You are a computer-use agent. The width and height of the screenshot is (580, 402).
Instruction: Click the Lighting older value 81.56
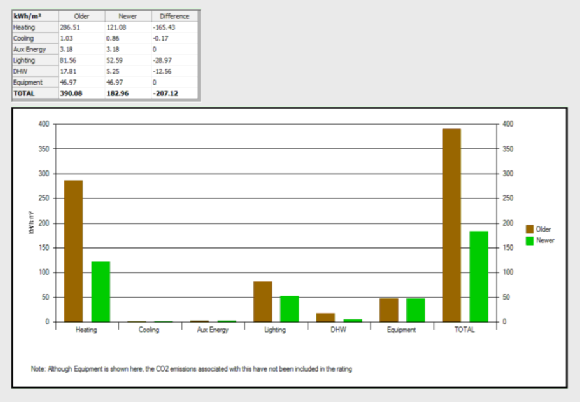[68, 60]
